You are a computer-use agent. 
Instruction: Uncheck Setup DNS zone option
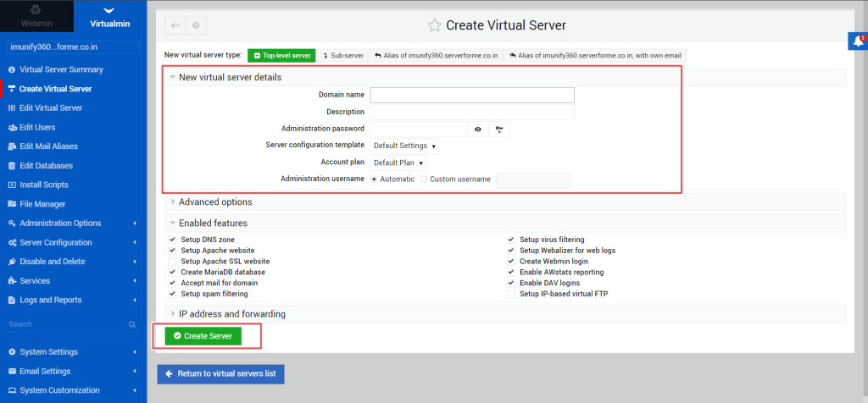(x=173, y=240)
